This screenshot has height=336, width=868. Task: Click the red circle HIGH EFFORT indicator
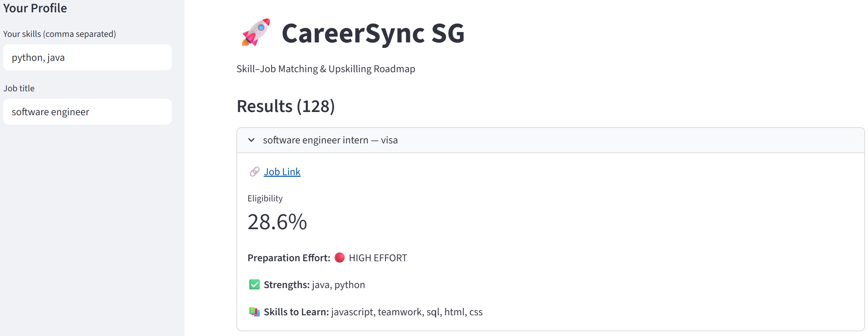point(339,258)
